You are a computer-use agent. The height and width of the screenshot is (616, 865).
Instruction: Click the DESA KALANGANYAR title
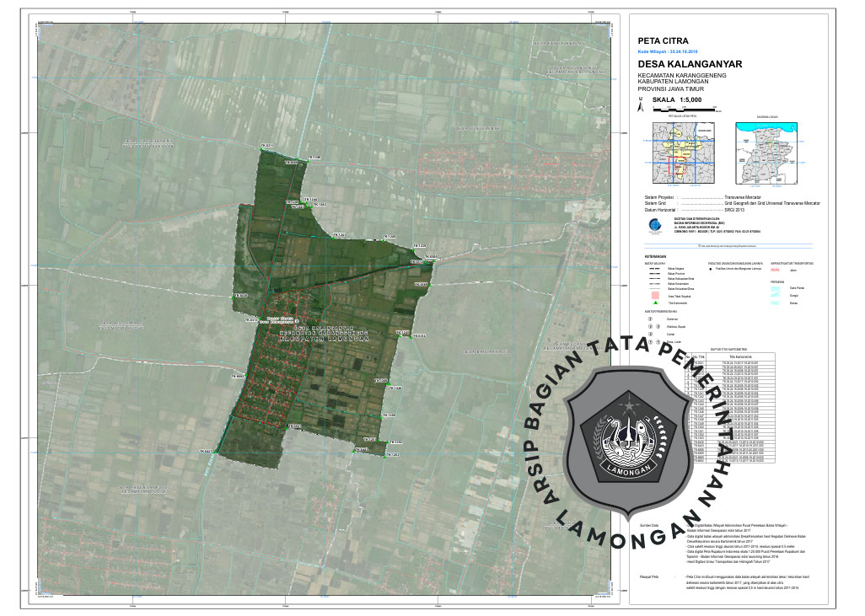[689, 63]
